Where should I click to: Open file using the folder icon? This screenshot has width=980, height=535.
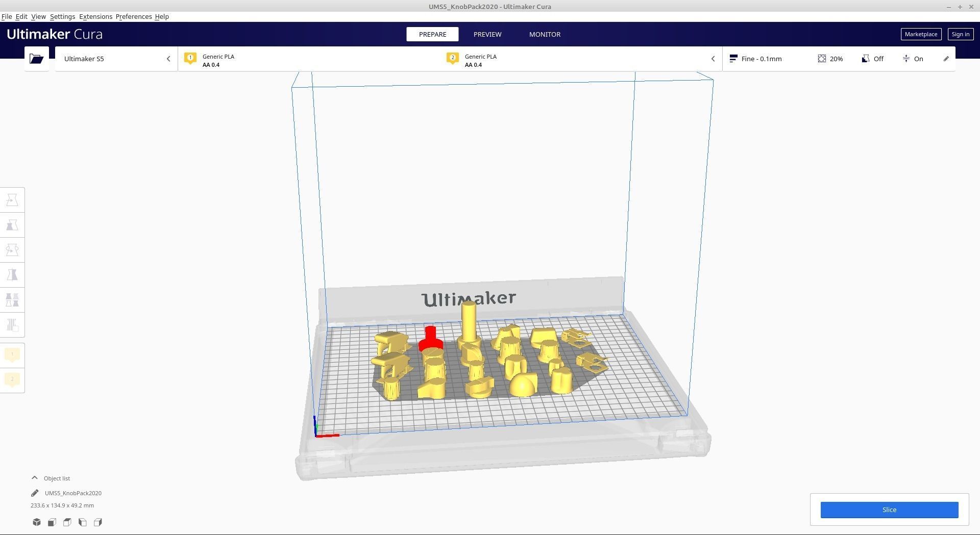point(36,59)
